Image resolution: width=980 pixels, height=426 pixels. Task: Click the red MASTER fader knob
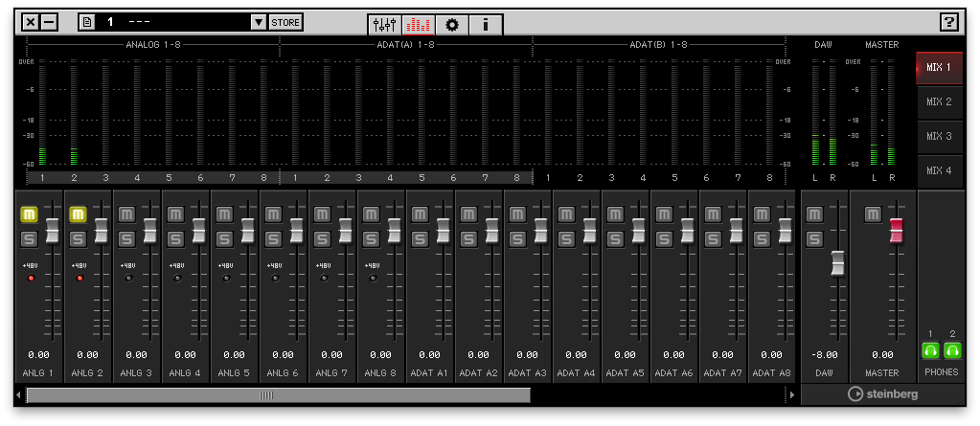click(x=897, y=231)
